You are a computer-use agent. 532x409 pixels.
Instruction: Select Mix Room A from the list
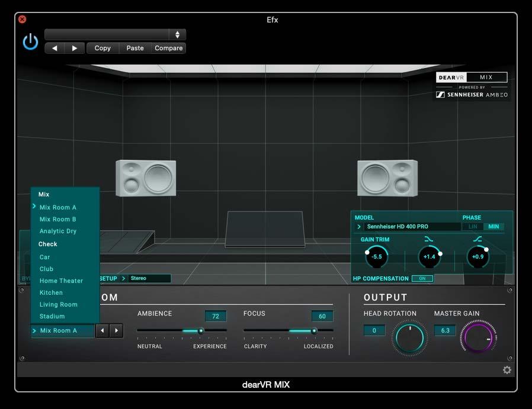pos(58,207)
